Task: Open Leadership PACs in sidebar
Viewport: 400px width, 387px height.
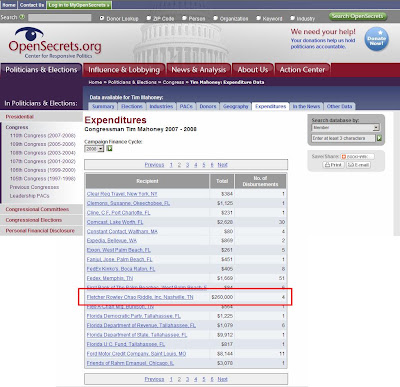Action: click(x=29, y=196)
